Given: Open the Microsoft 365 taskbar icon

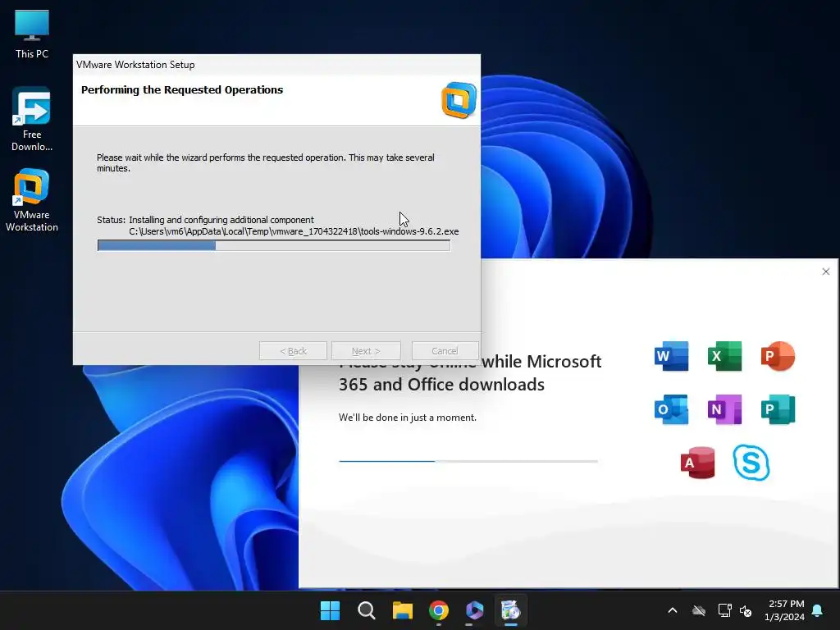Looking at the screenshot, I should (475, 610).
